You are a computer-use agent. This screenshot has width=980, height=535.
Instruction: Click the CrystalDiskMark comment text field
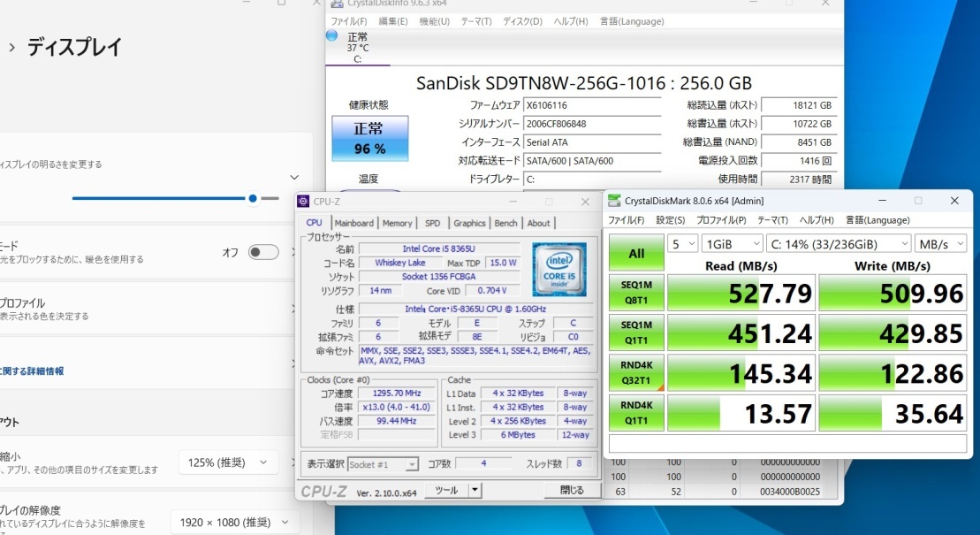click(787, 444)
